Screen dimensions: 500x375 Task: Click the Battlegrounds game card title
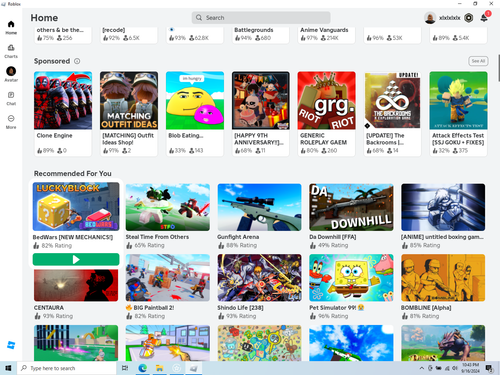coord(254,30)
